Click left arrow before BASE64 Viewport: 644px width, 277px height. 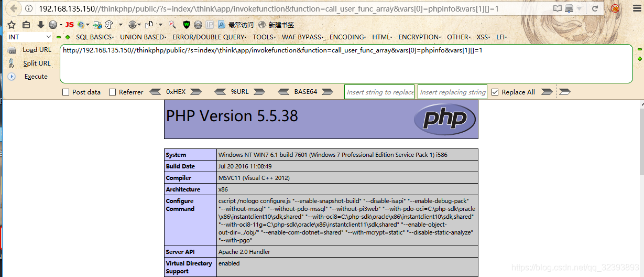point(283,92)
